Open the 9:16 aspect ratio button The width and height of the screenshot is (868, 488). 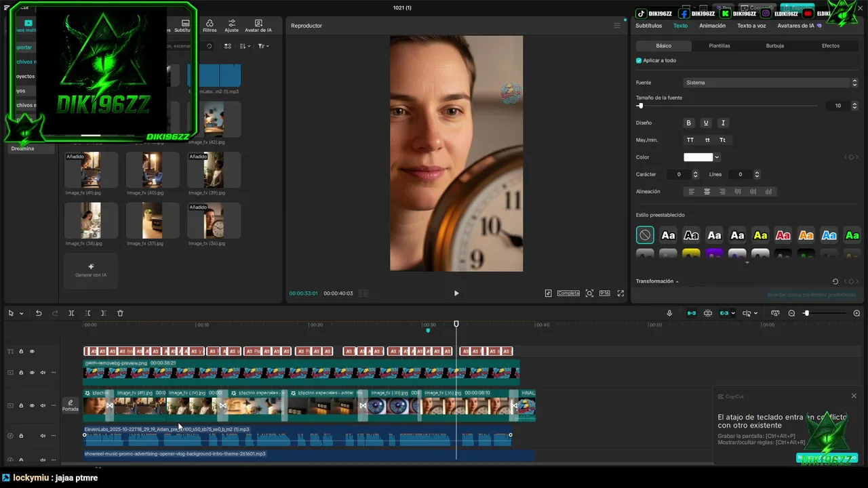604,293
